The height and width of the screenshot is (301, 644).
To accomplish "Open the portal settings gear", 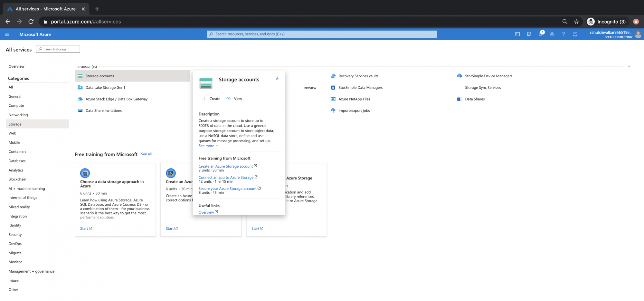I will point(552,34).
